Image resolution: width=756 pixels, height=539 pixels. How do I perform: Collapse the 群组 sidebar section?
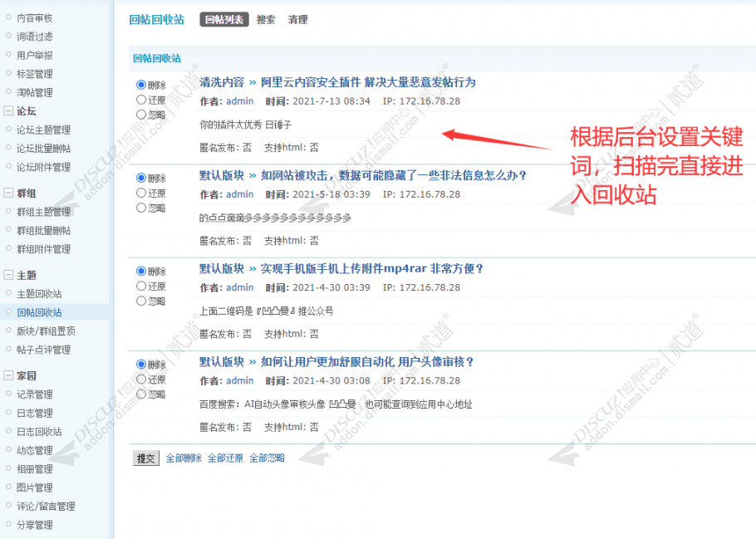pyautogui.click(x=8, y=193)
